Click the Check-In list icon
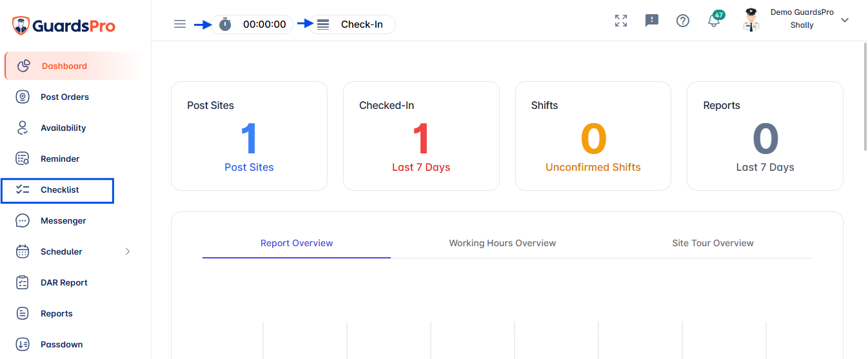Screen dimensions: 868x359 point(323,24)
